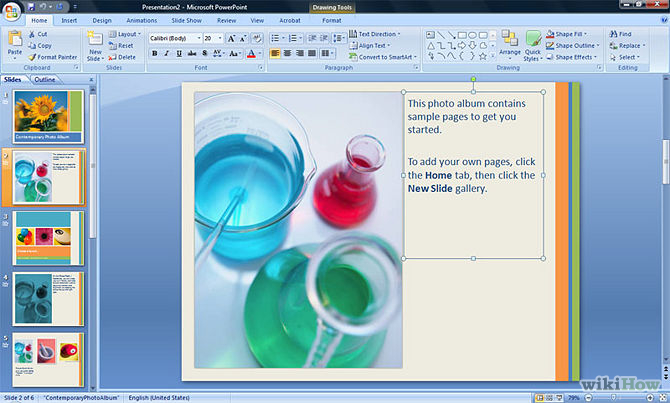The height and width of the screenshot is (403, 670).
Task: Click the Delete slide button
Action: pyautogui.click(x=123, y=57)
